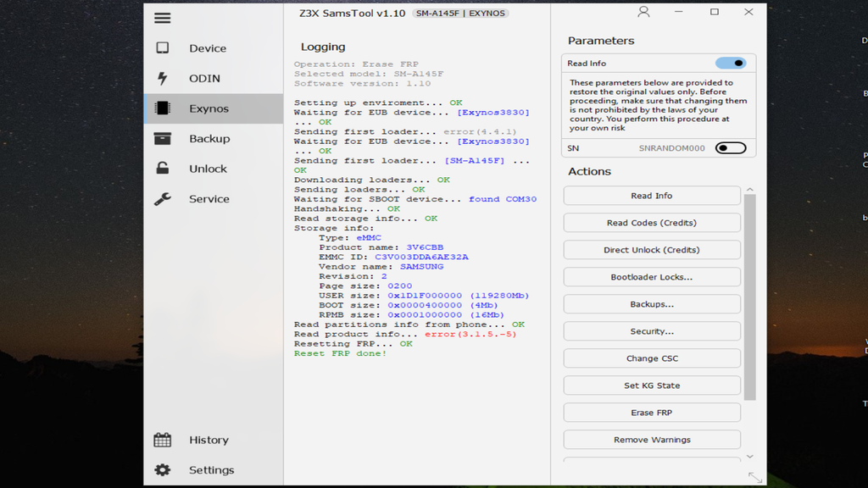Image resolution: width=868 pixels, height=488 pixels.
Task: Click the Vendor name value SAMSUNG
Action: (422, 267)
